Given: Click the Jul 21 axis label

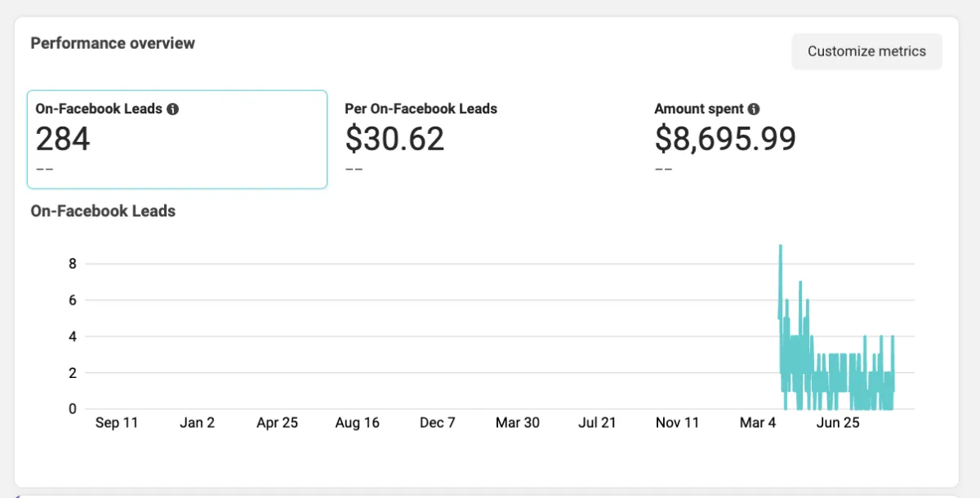Looking at the screenshot, I should click(597, 423).
